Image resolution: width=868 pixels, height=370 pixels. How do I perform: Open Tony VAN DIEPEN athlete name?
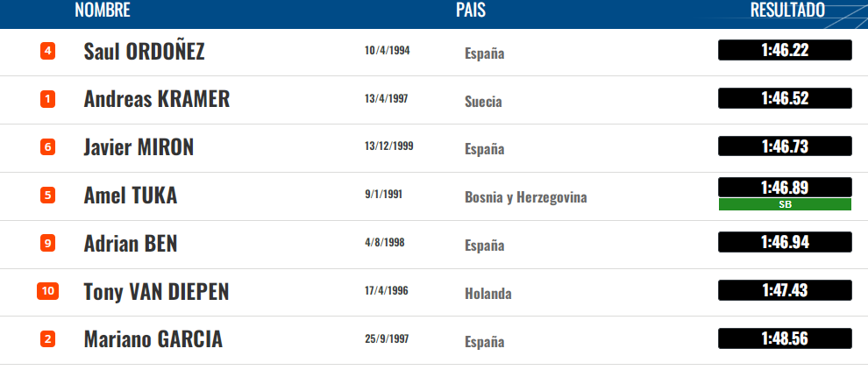coord(156,291)
